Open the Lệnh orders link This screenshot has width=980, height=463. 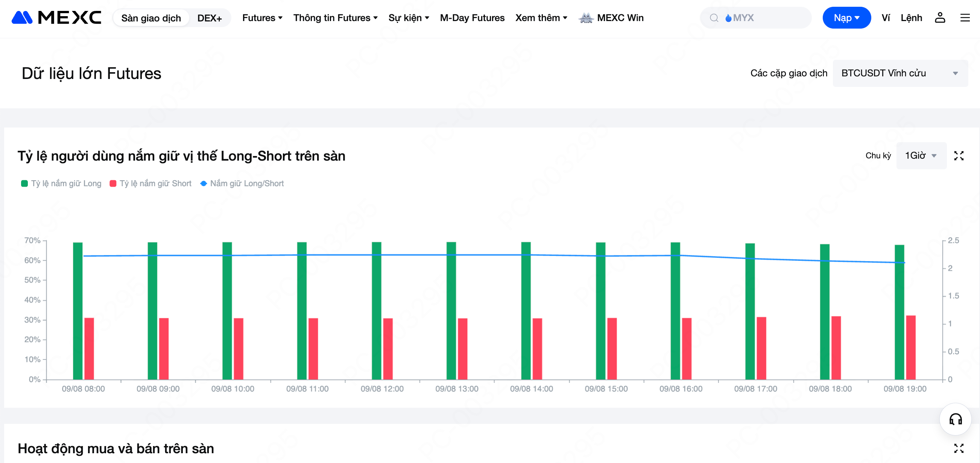click(911, 18)
